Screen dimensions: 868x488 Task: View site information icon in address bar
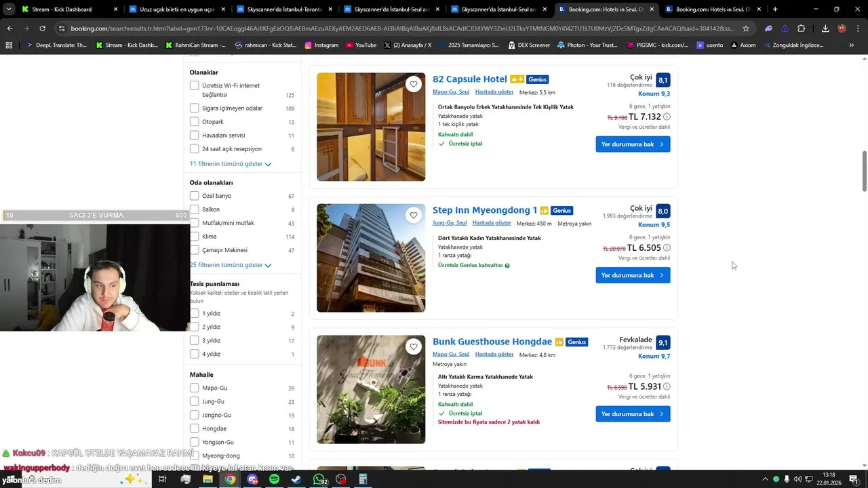tap(62, 28)
